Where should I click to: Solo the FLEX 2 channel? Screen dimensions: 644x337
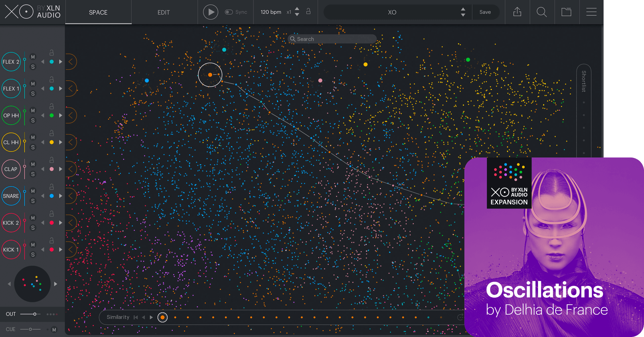[33, 67]
